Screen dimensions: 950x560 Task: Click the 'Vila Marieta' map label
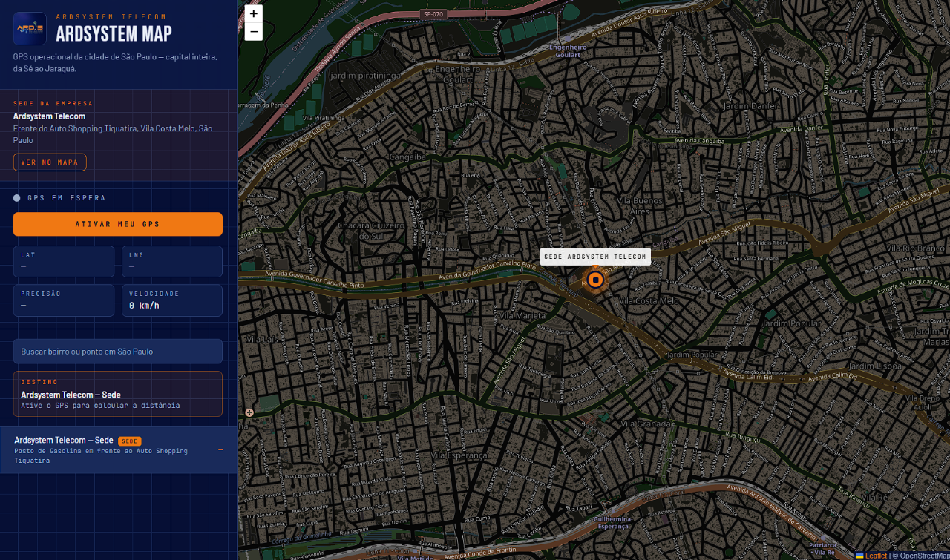tap(523, 315)
